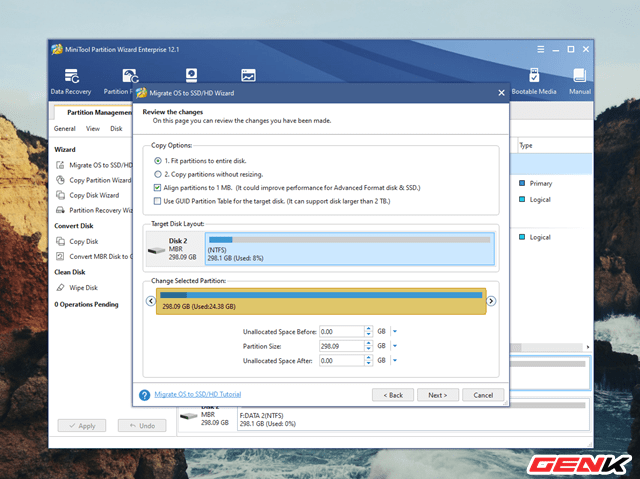Click the yellow selected partition bar
This screenshot has height=479, width=640.
[x=321, y=301]
